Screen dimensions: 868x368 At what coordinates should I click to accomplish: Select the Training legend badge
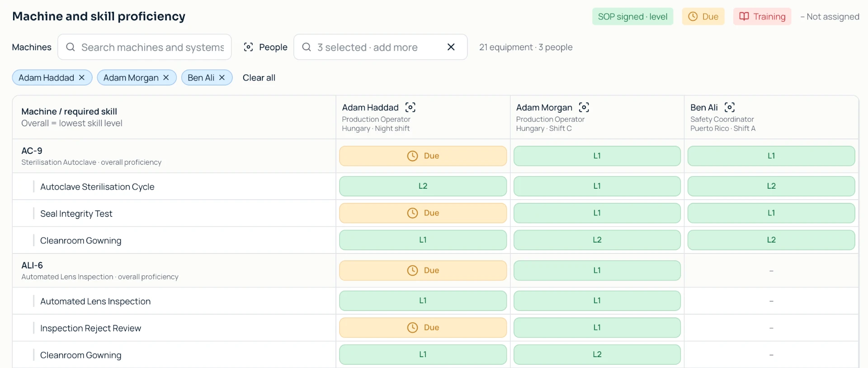coord(762,17)
